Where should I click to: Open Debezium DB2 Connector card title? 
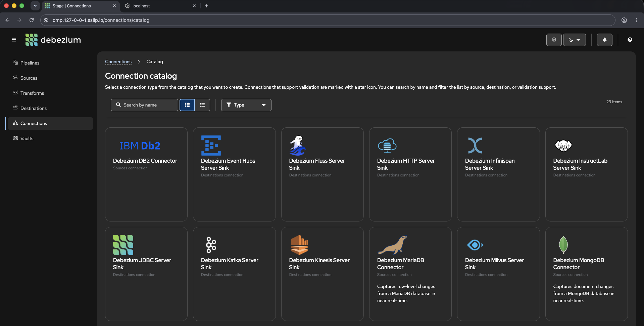pos(145,161)
